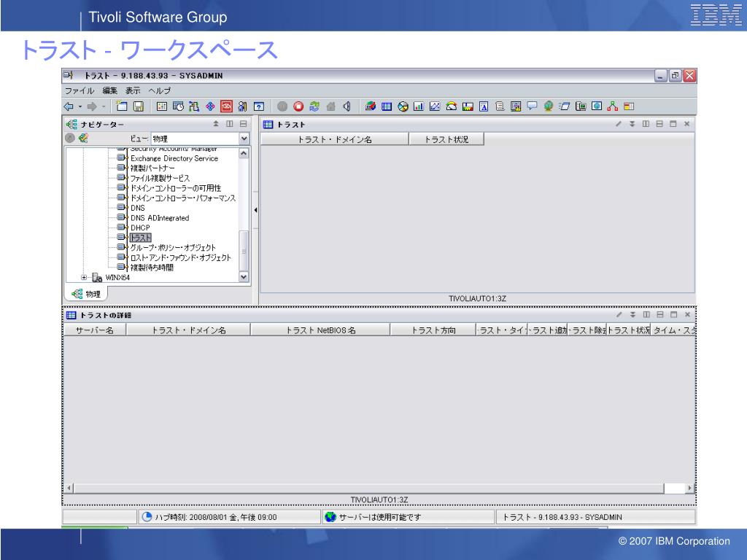
Task: Select the highlighted トラスト tree item
Action: [x=141, y=238]
